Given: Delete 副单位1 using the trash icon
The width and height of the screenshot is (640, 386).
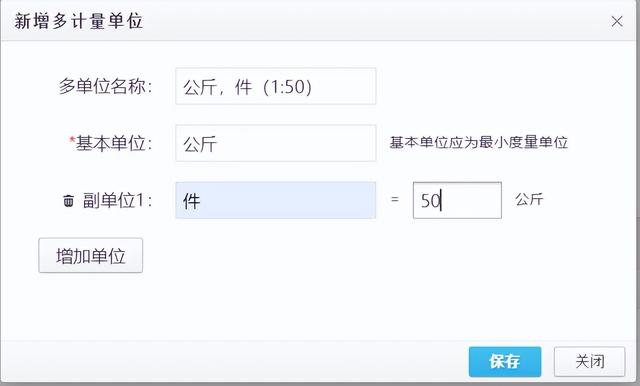Looking at the screenshot, I should [x=69, y=200].
